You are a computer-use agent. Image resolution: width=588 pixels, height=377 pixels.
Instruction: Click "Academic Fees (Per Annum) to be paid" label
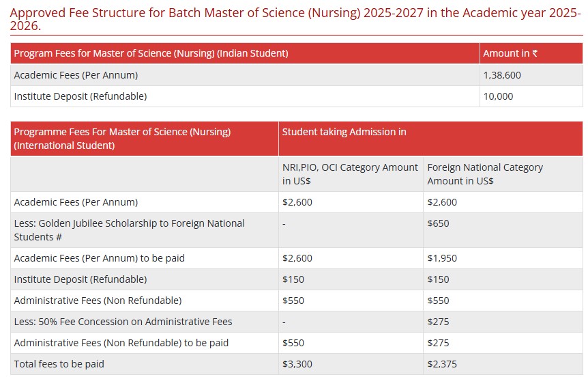coord(99,258)
